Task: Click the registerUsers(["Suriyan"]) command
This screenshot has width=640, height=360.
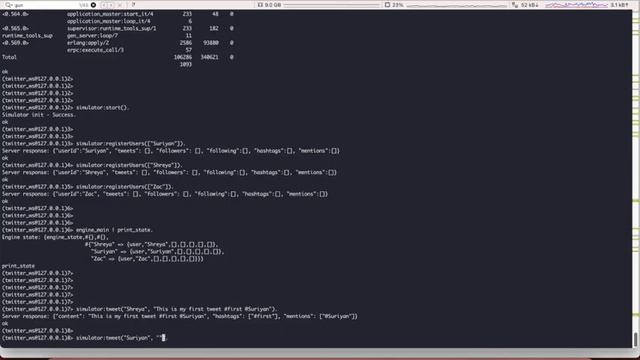Action: (x=131, y=144)
